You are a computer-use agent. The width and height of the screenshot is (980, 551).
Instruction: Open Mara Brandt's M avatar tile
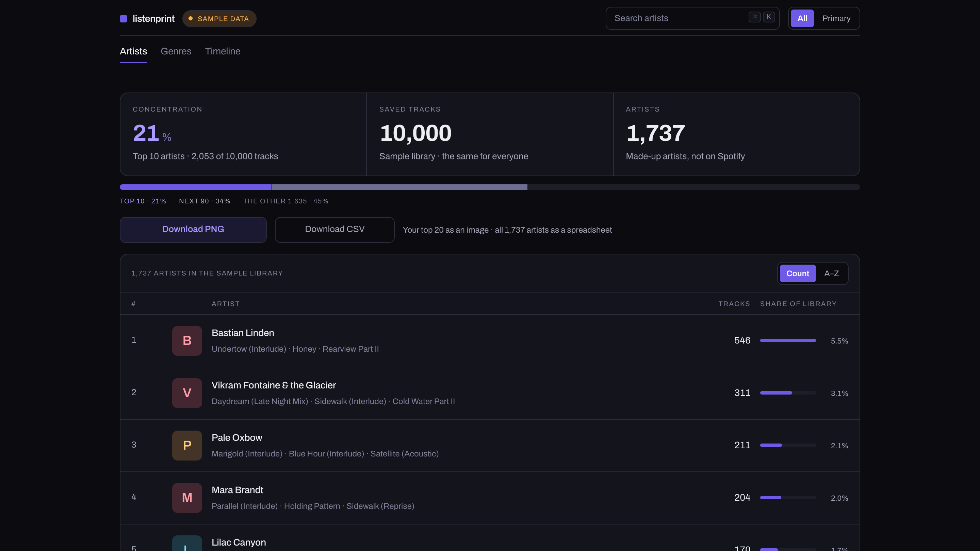pyautogui.click(x=187, y=498)
